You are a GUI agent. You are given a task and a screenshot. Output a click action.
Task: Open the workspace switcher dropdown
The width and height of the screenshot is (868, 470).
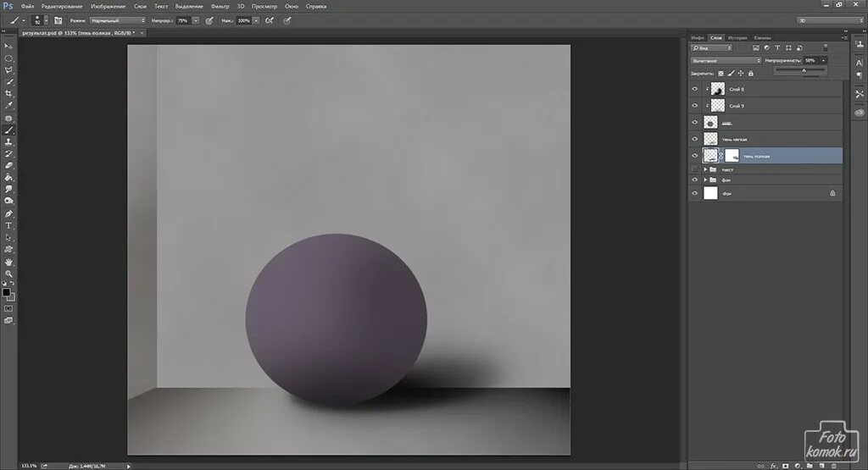click(x=829, y=20)
